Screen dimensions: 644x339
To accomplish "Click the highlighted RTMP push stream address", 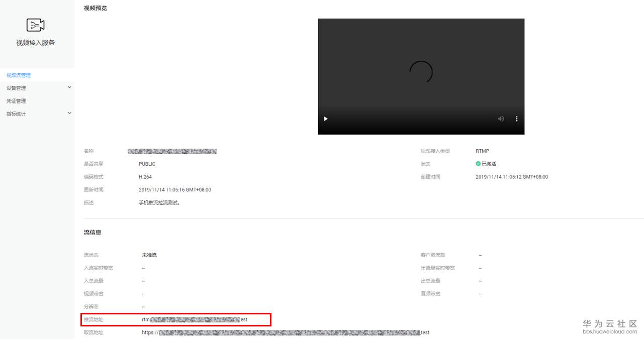I will (194, 319).
